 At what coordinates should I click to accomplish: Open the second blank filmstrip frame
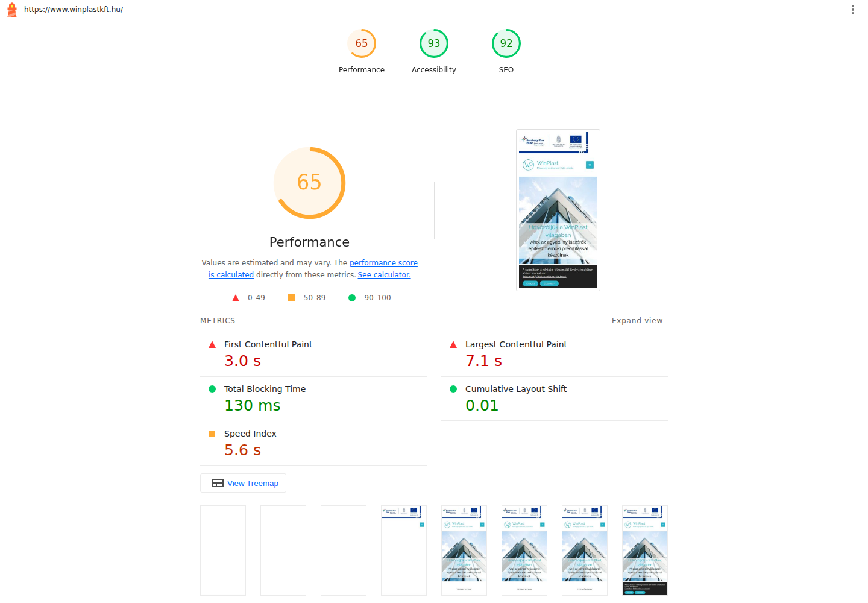click(283, 551)
